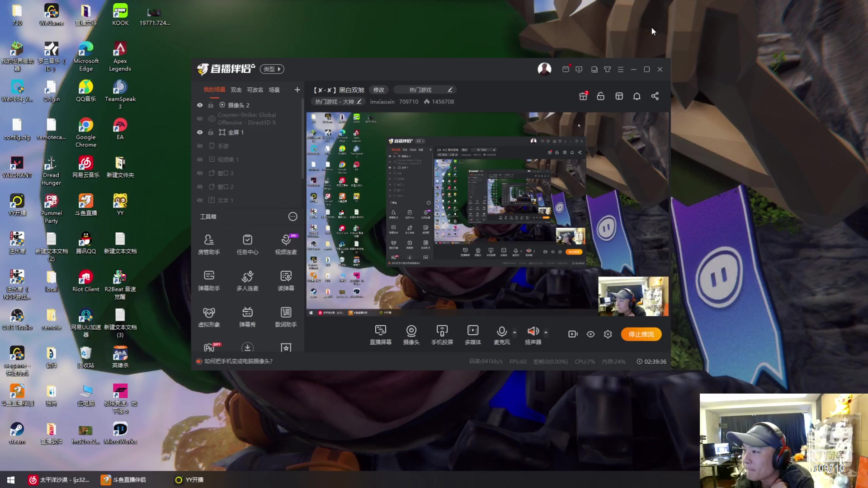
Task: Open the hamburger menu near window controls
Action: tap(621, 69)
